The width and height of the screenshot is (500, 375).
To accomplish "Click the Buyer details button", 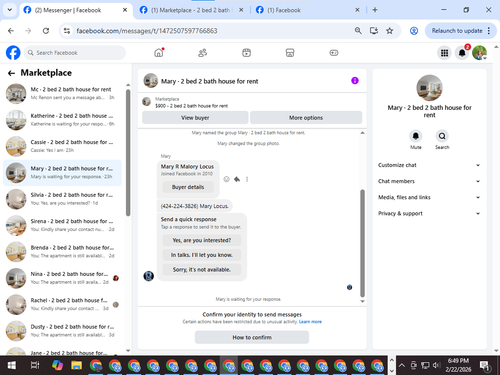I will point(188,187).
